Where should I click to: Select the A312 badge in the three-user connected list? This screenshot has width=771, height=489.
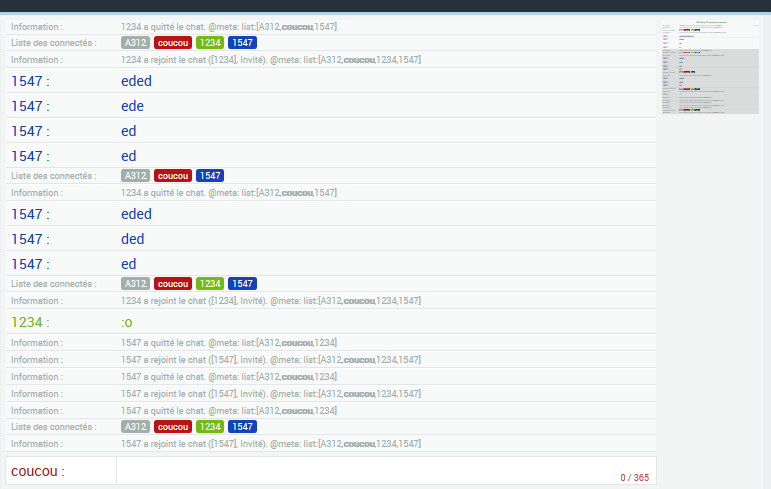[135, 176]
